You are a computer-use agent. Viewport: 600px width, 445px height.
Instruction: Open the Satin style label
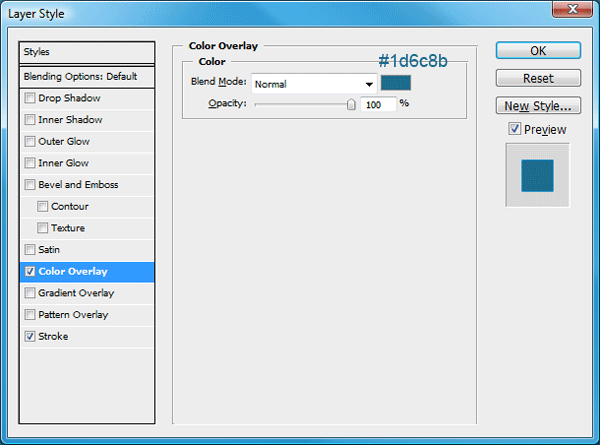49,250
